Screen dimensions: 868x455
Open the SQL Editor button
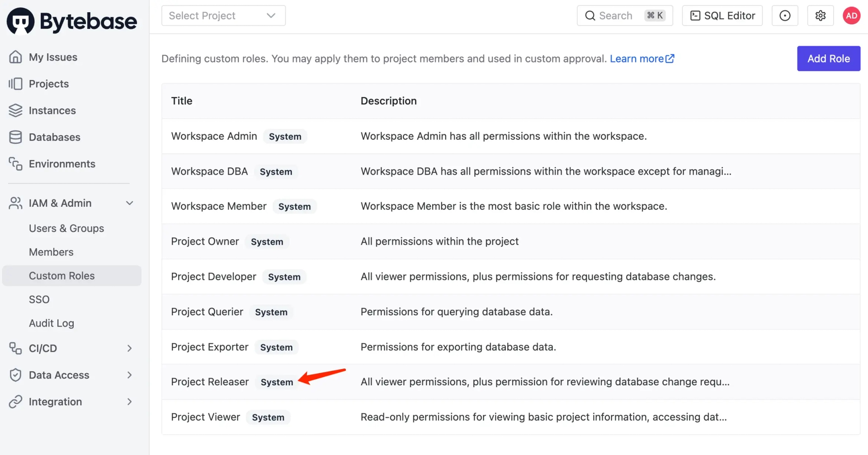pos(722,16)
